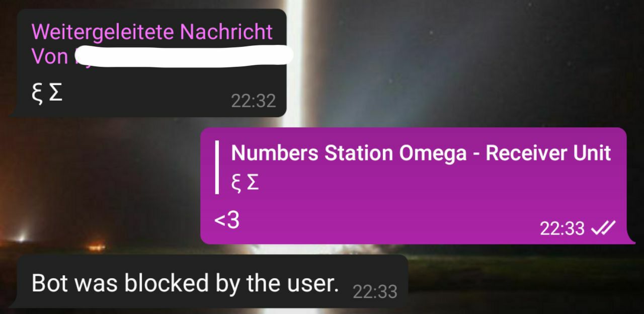
Task: Select the purple outgoing message bubble
Action: pyautogui.click(x=416, y=186)
